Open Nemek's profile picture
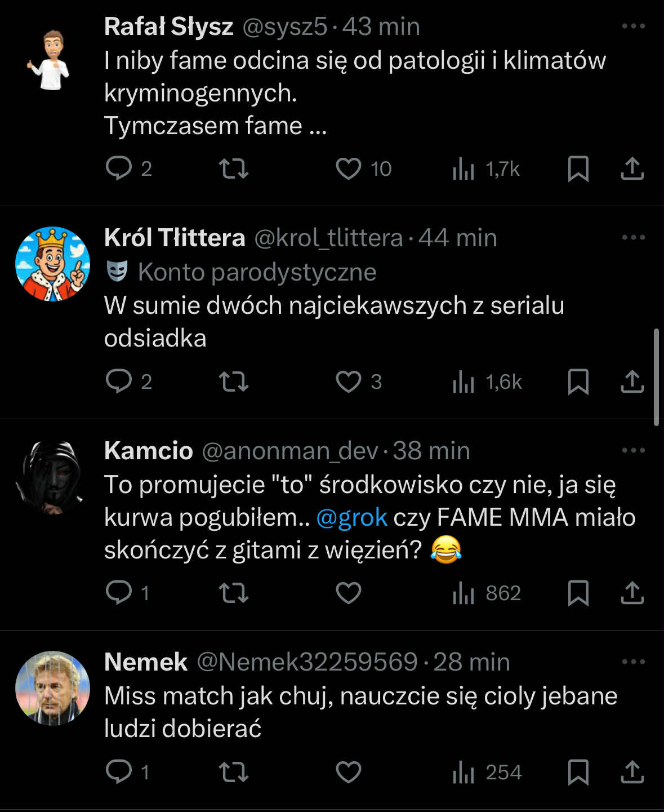 coord(52,688)
